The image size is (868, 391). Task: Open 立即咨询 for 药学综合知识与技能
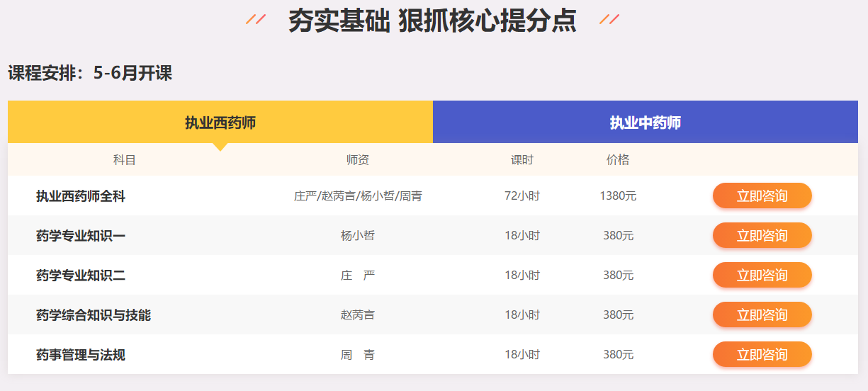point(762,314)
